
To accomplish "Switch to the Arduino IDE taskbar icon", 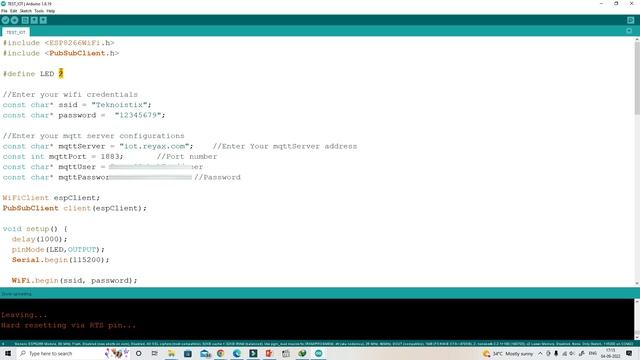I will pyautogui.click(x=318, y=353).
